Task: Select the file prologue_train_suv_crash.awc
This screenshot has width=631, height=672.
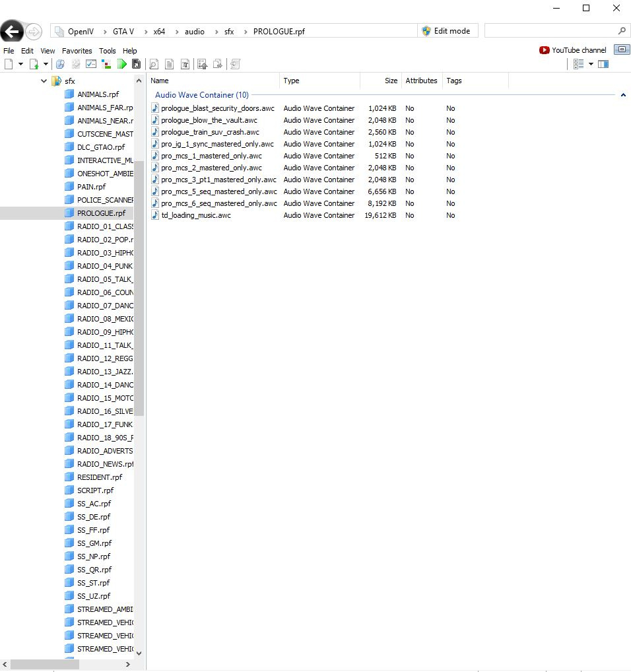Action: coord(210,132)
